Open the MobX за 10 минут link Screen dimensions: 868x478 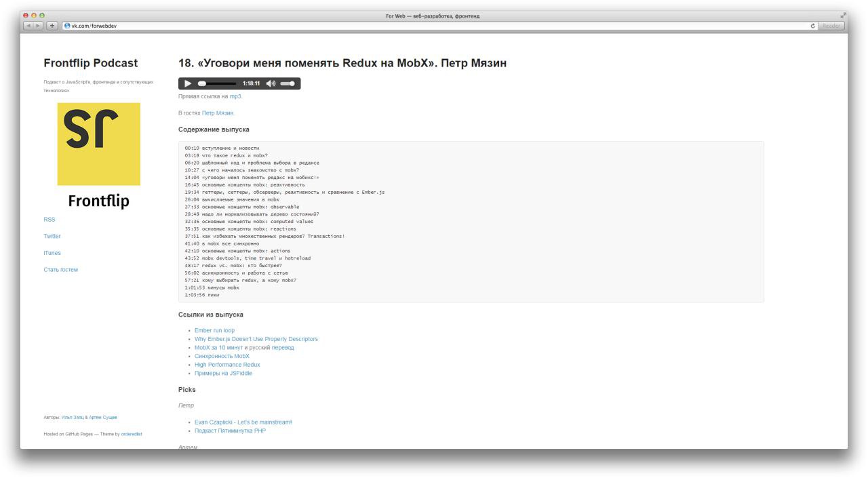tap(218, 348)
